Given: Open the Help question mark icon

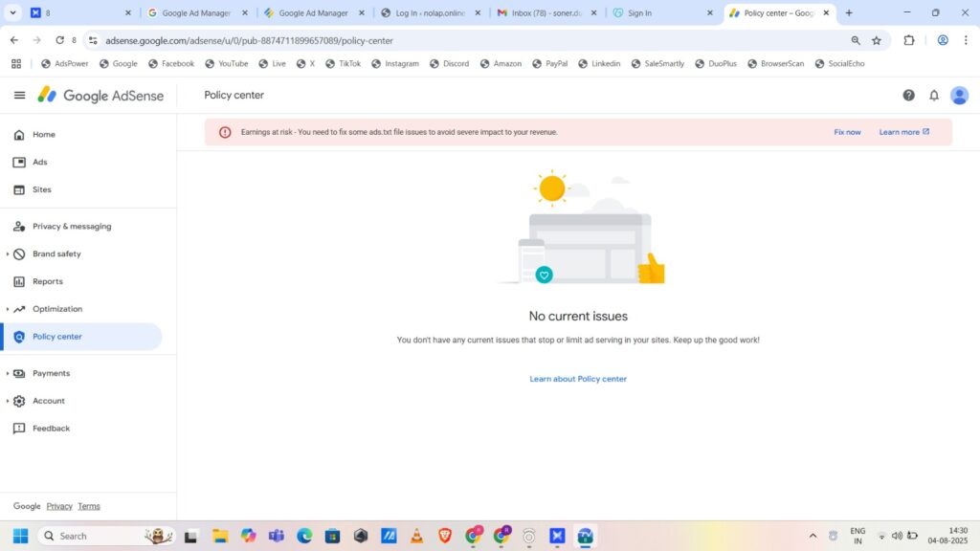Looking at the screenshot, I should coord(909,95).
